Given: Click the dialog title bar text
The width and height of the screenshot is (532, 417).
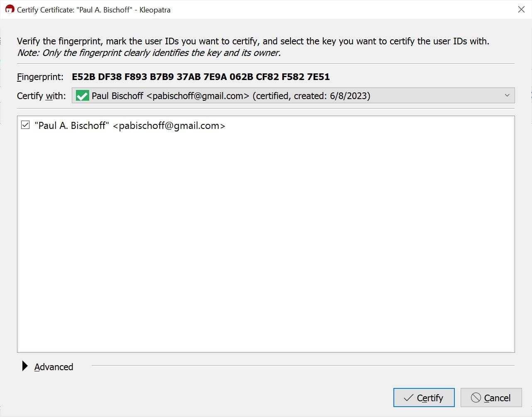Looking at the screenshot, I should (94, 10).
